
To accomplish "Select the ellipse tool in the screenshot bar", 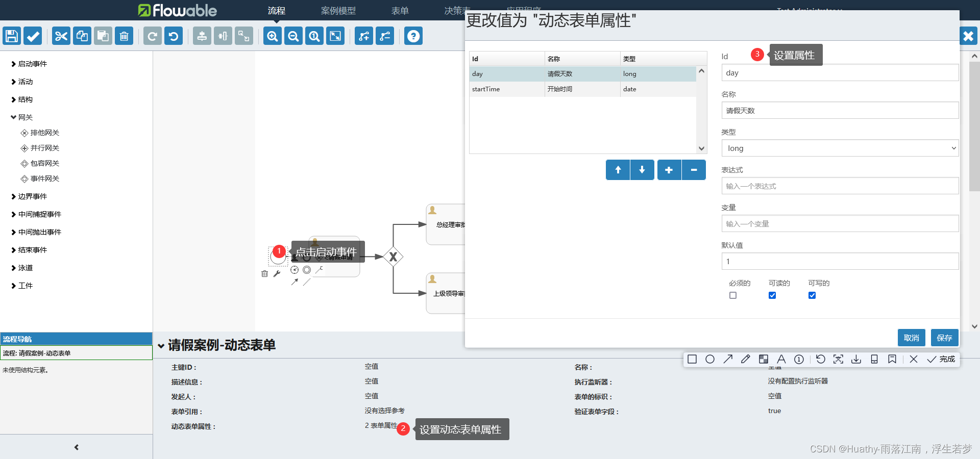I will [710, 359].
